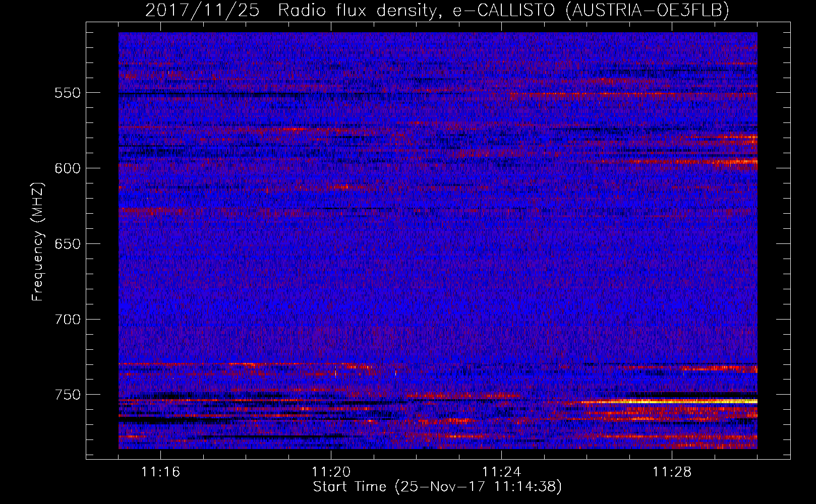Click the "Start Time (25-Nov-17 11:14:38)" label
Image resolution: width=816 pixels, height=504 pixels.
[x=437, y=487]
